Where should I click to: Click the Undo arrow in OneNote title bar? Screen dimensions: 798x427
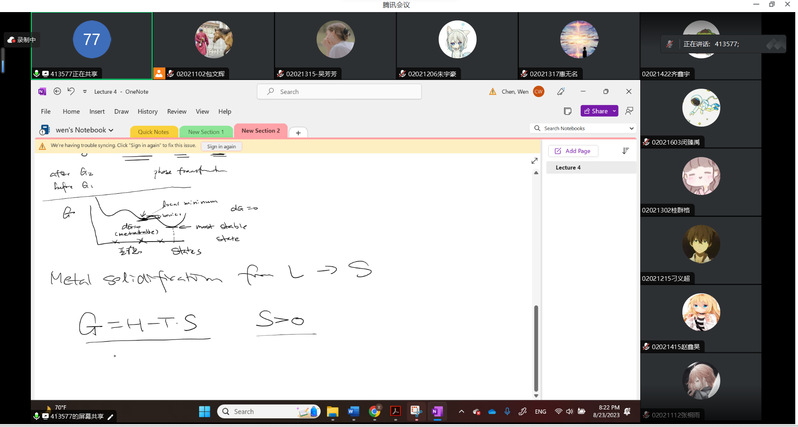click(70, 91)
